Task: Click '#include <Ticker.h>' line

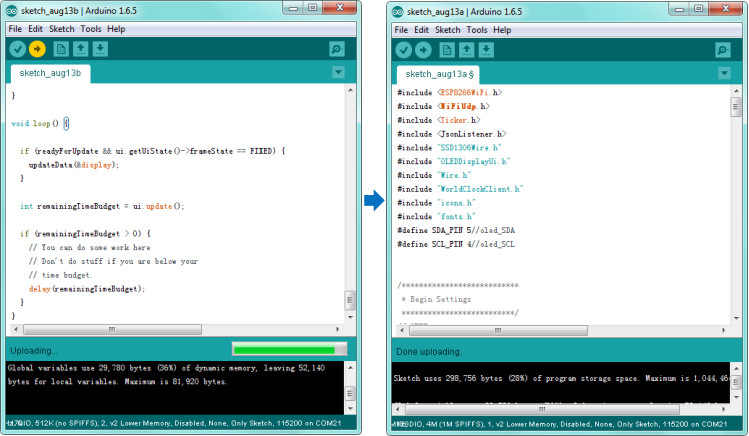Action: tap(439, 120)
